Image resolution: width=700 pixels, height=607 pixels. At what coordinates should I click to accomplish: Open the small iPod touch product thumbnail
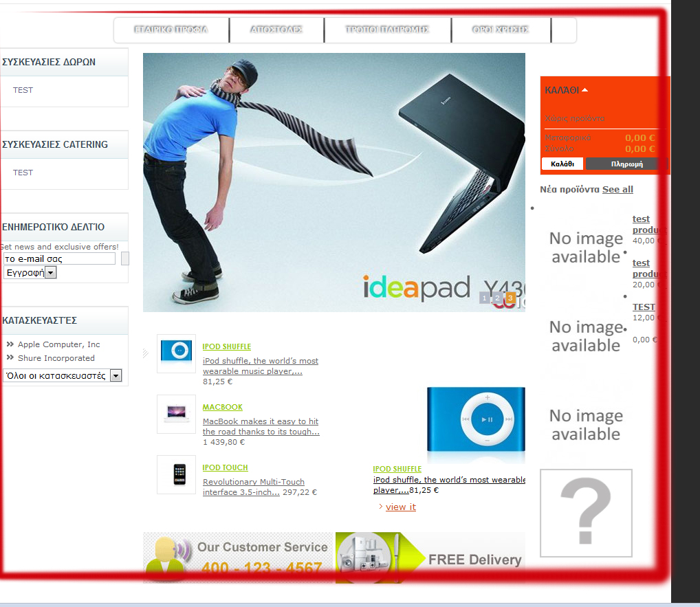[176, 474]
